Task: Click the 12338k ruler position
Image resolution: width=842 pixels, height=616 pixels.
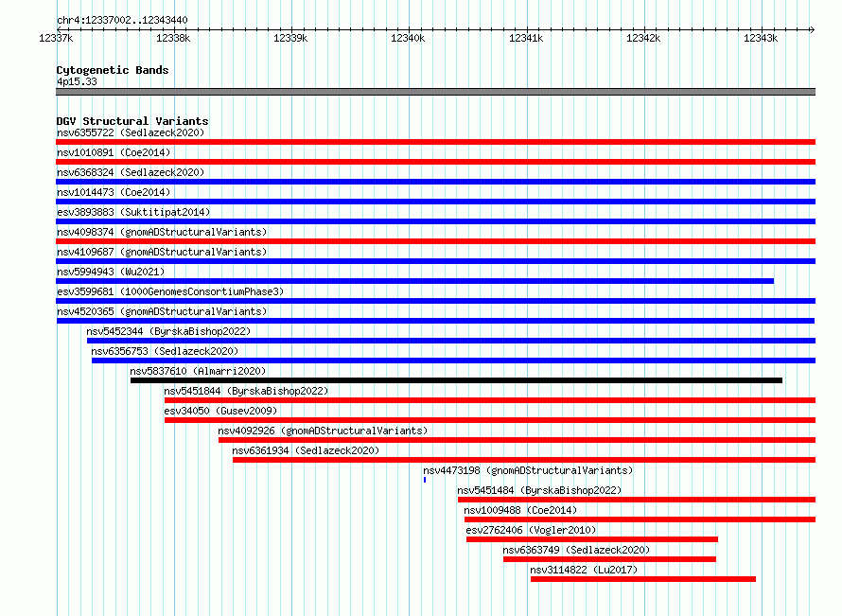Action: 173,38
